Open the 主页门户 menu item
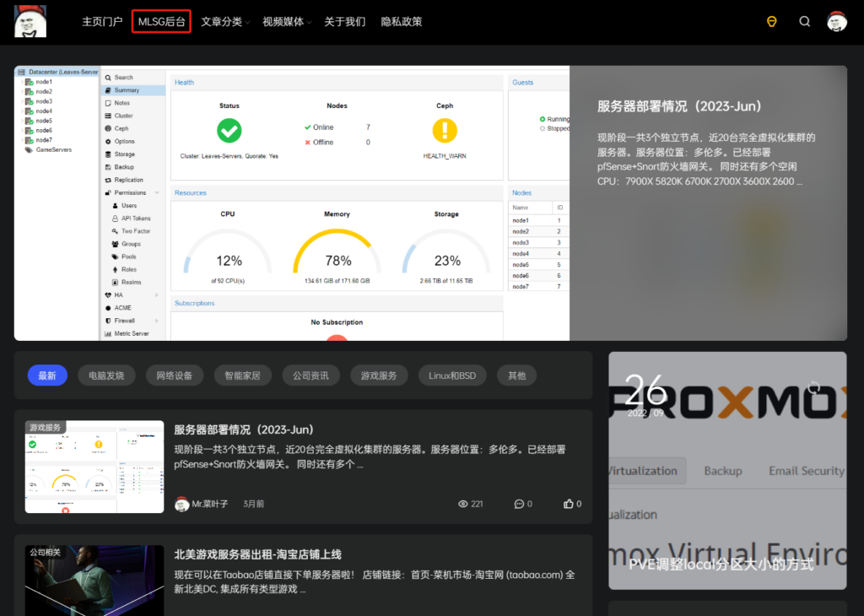 click(x=101, y=21)
